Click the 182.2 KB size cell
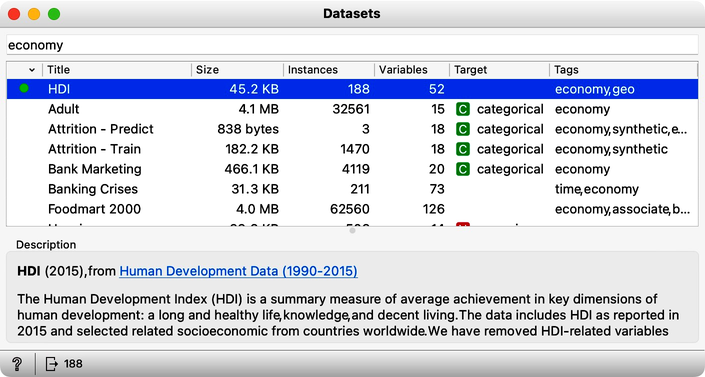 coord(252,149)
